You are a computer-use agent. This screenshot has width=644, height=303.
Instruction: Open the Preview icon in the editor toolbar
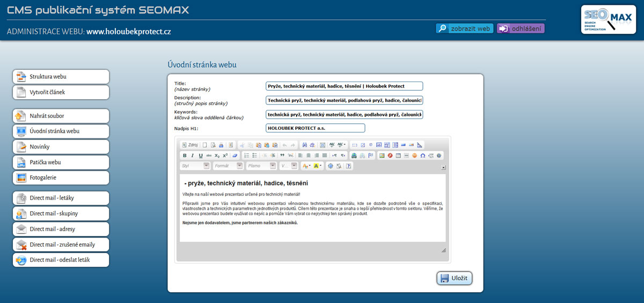[x=213, y=145]
